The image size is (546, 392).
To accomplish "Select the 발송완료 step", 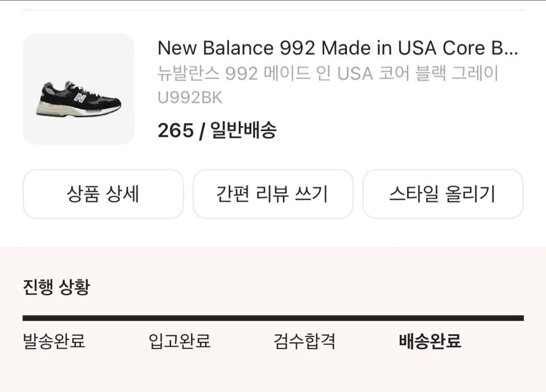I will [x=54, y=342].
